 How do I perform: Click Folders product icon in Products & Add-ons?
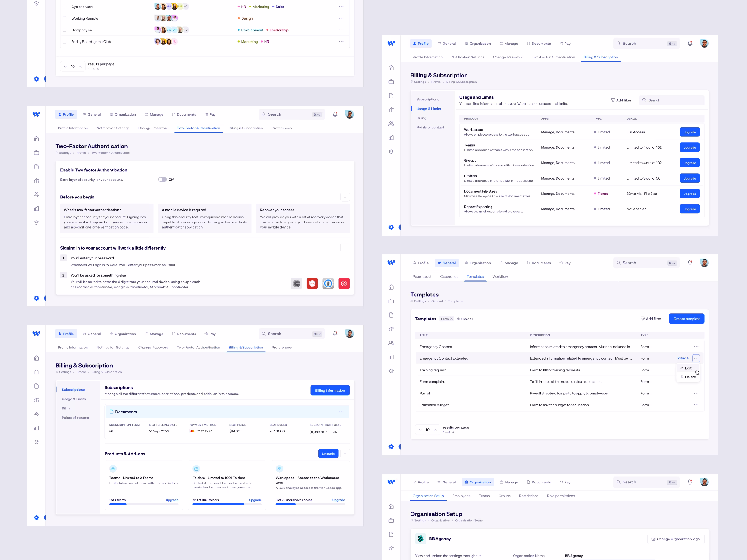[196, 469]
